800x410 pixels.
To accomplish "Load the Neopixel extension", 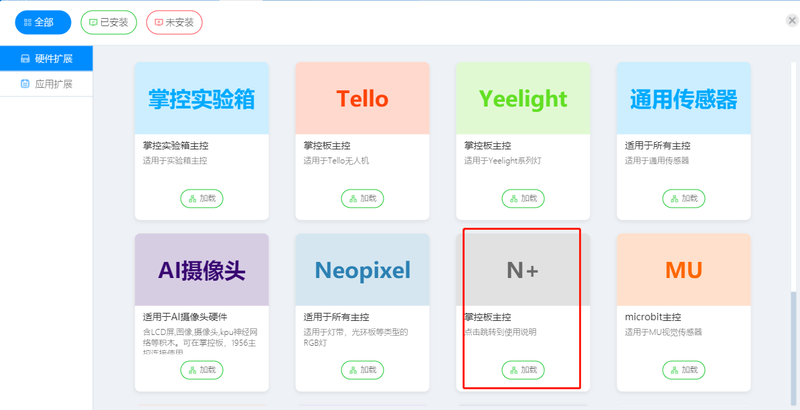I will tap(362, 370).
